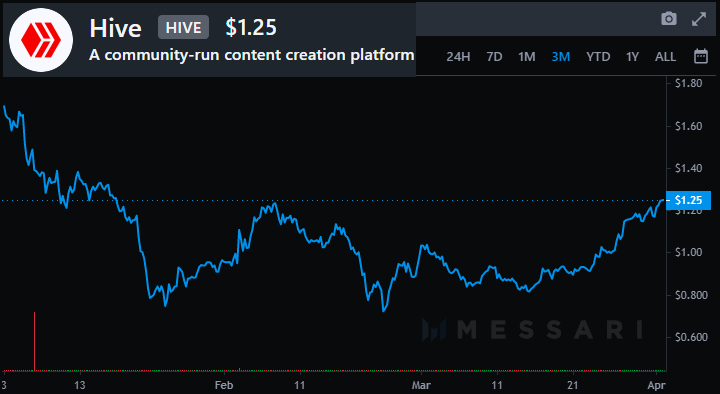Click the $1.25 header price
720x394 pixels.
tap(251, 28)
